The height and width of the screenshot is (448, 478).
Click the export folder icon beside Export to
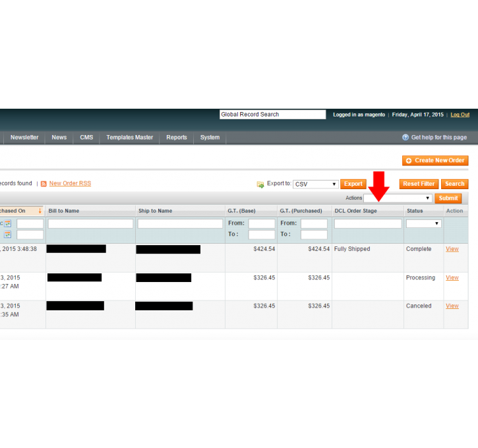pos(260,184)
